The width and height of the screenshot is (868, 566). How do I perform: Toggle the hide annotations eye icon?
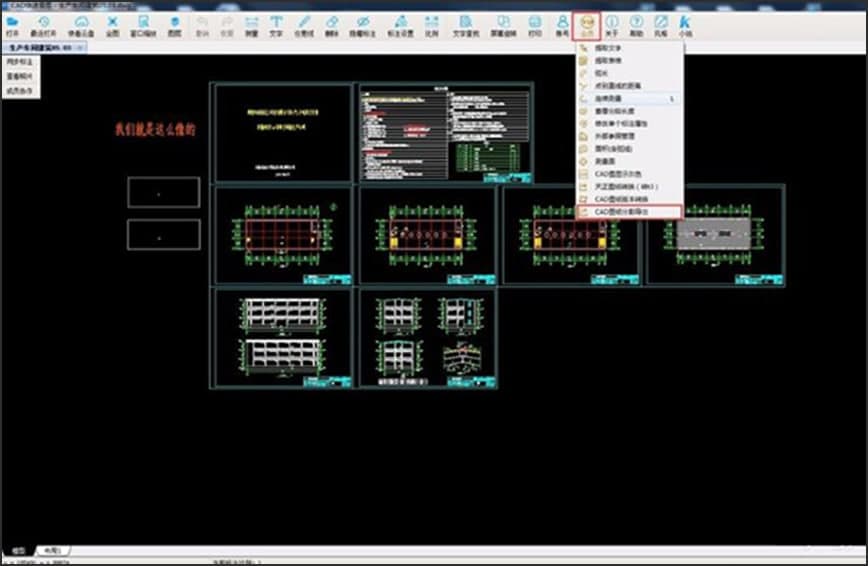[x=363, y=24]
